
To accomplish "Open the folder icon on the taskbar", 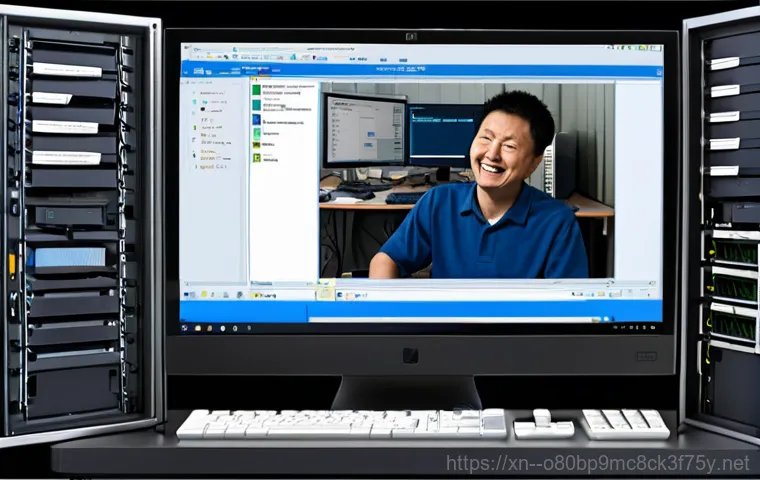I will (198, 328).
